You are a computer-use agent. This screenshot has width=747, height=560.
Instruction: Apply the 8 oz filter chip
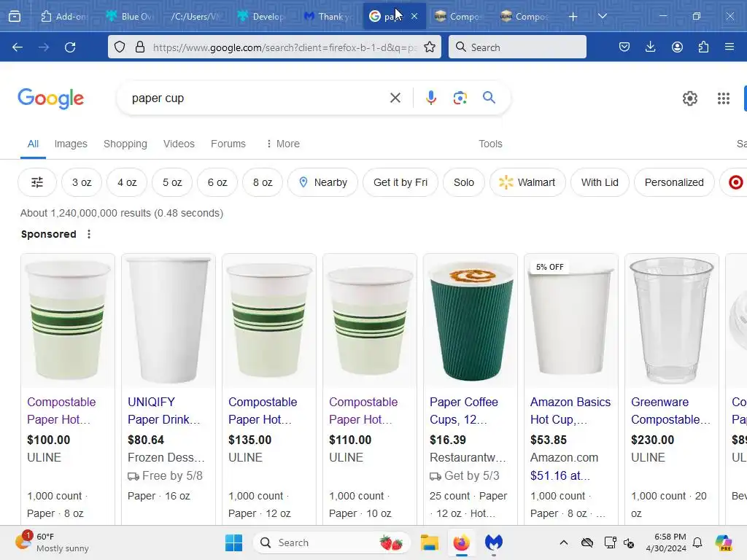(x=263, y=182)
